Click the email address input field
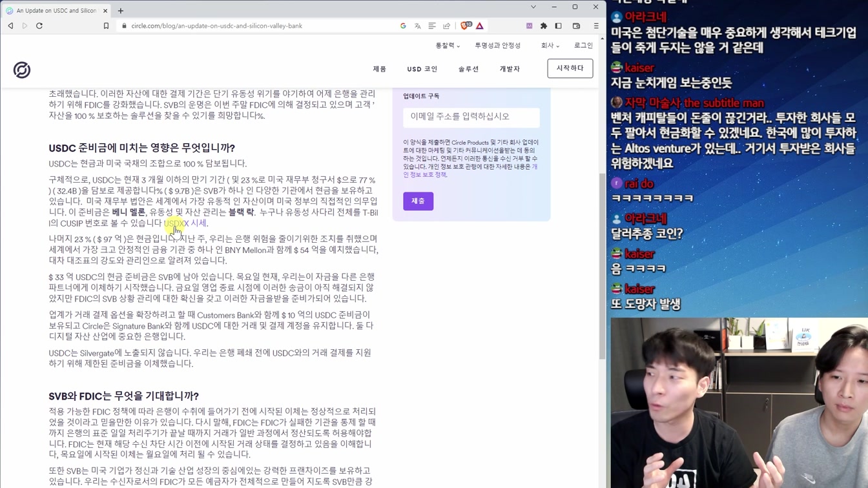Viewport: 868px width, 488px height. pyautogui.click(x=471, y=117)
